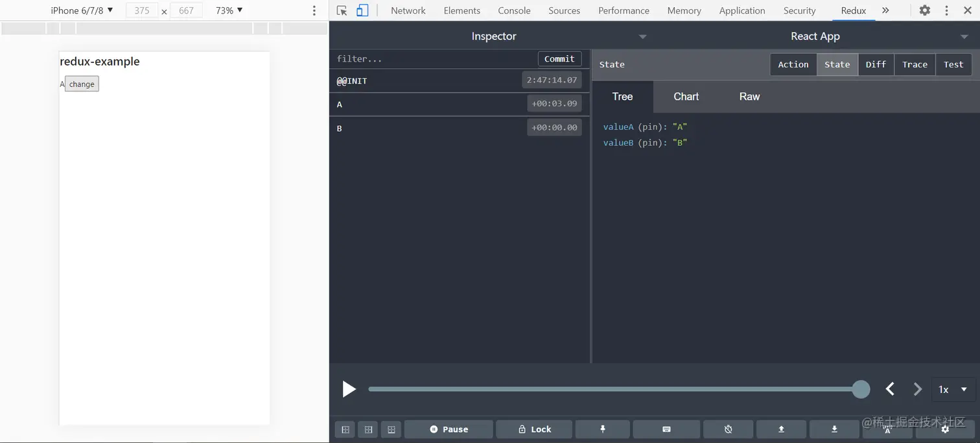Viewport: 980px width, 443px height.
Task: Open the React App instance dropdown
Action: (x=815, y=36)
